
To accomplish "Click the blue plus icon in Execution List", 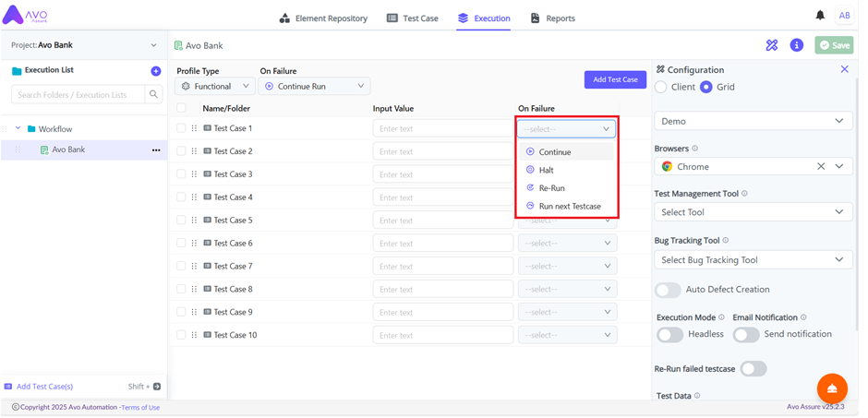I will (155, 71).
